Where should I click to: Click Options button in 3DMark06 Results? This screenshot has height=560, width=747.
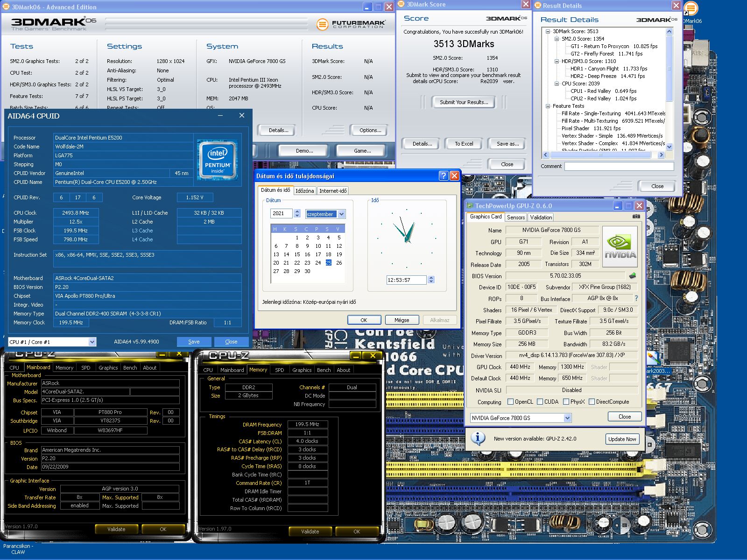click(370, 130)
